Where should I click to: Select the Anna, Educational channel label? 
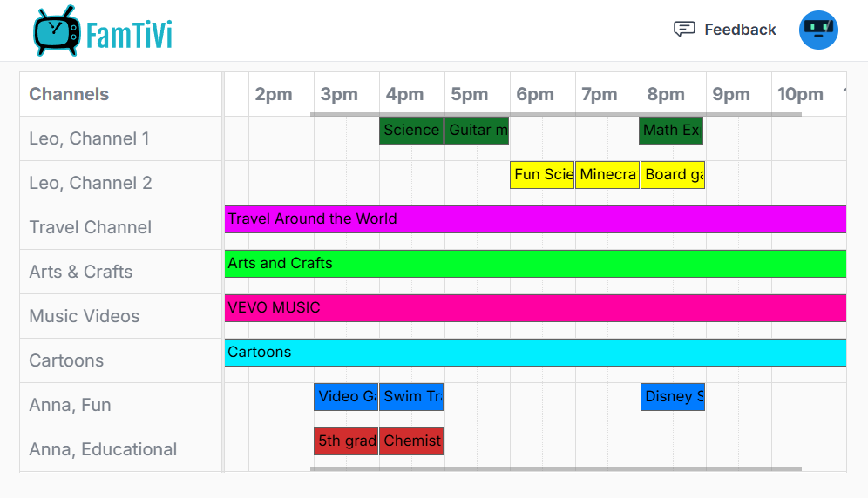103,449
